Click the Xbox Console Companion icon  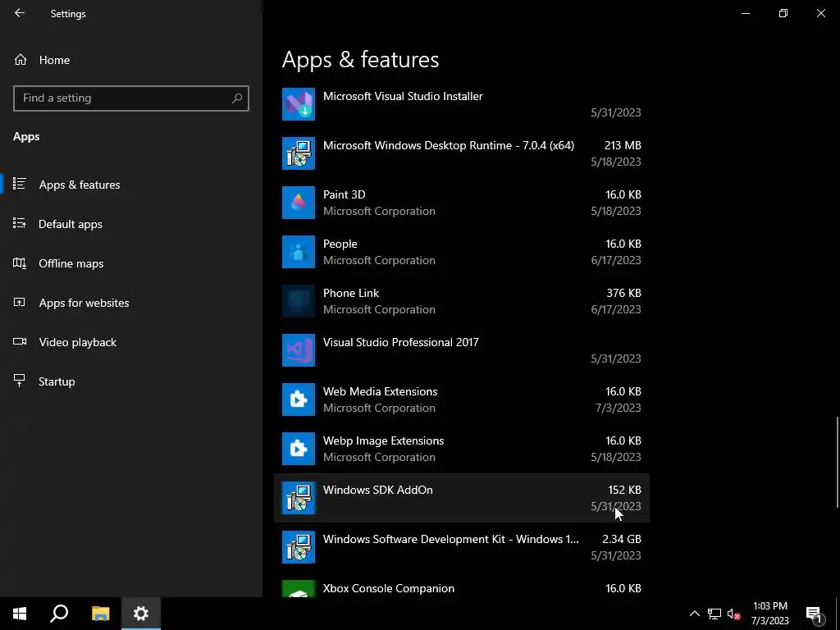pyautogui.click(x=299, y=589)
